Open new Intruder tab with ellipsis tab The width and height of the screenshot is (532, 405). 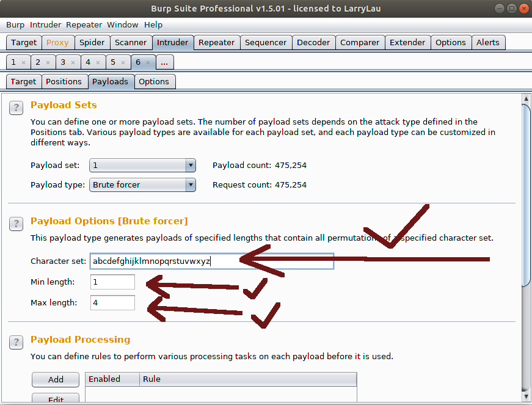coord(164,62)
